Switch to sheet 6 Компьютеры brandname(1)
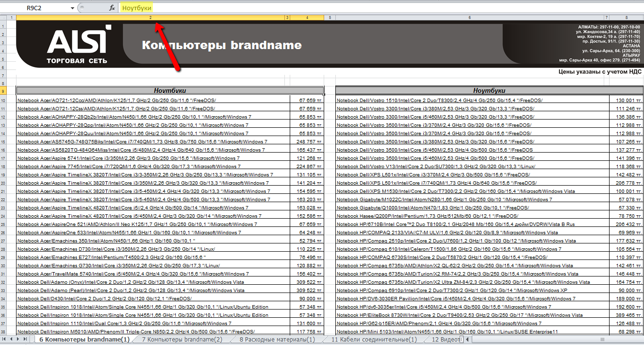This screenshot has width=644, height=345. pos(84,340)
